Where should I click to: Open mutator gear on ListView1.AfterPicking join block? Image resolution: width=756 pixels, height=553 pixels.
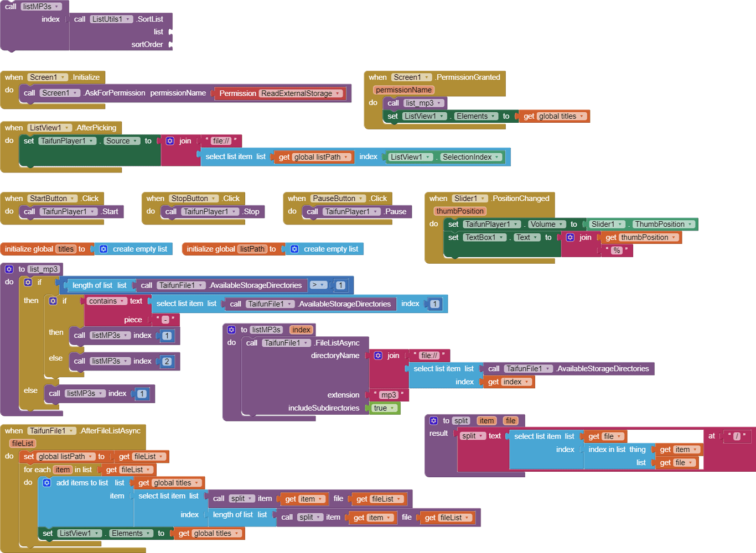click(x=170, y=141)
